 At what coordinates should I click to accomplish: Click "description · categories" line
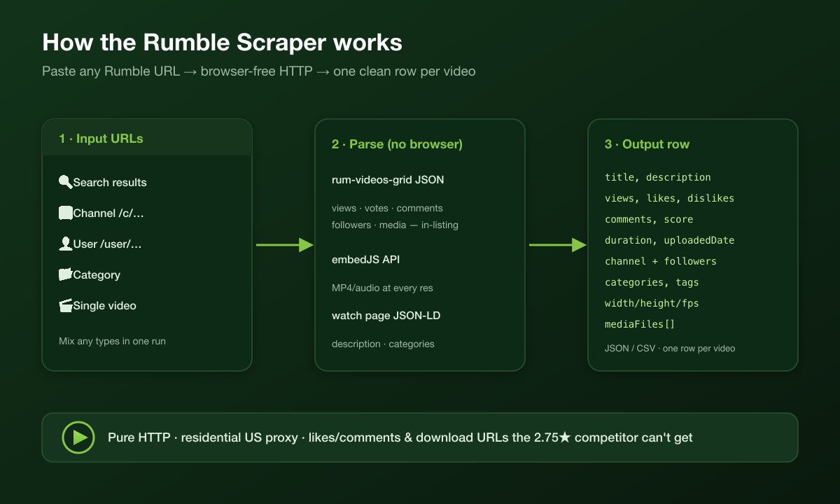click(383, 344)
